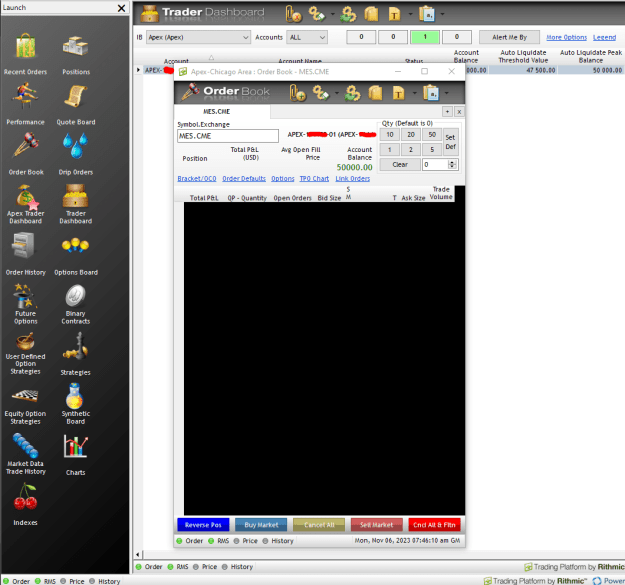Click the Cncl All & Fltn button

[434, 525]
